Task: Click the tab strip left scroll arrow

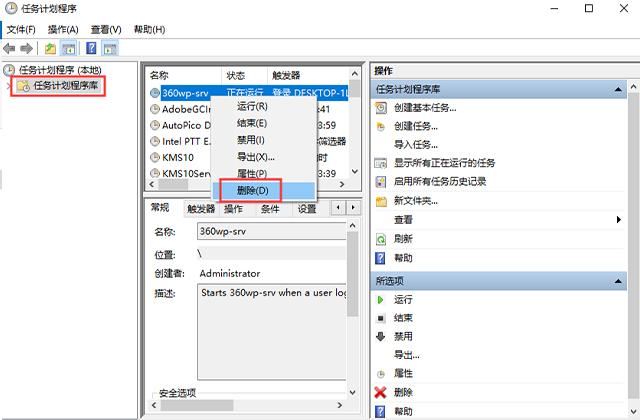Action: (338, 208)
